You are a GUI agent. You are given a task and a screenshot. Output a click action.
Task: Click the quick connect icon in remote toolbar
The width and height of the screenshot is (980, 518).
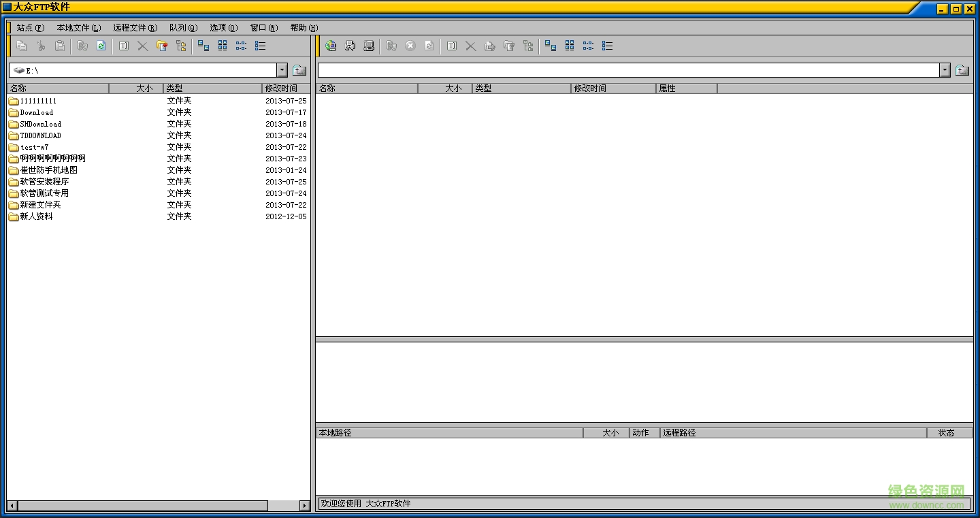[350, 46]
